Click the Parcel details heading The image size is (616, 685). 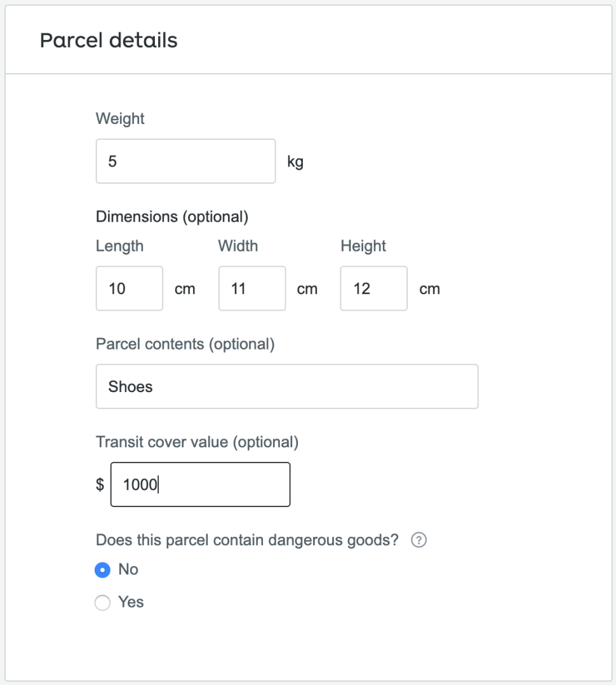tap(109, 41)
